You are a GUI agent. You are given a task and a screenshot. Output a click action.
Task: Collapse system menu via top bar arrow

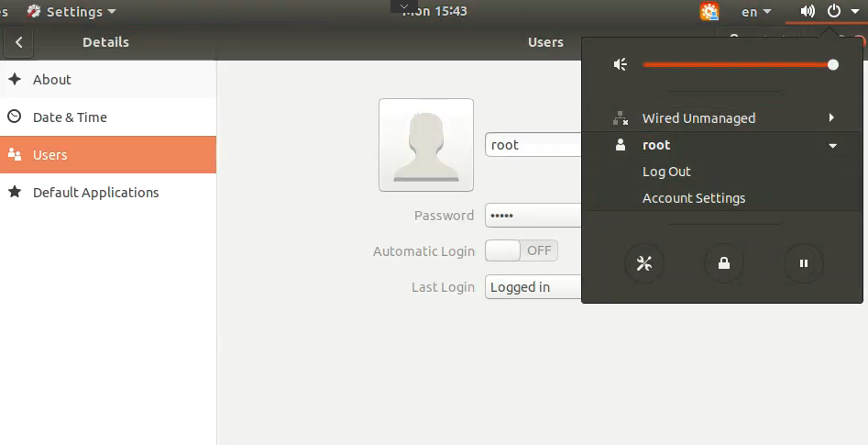point(855,11)
